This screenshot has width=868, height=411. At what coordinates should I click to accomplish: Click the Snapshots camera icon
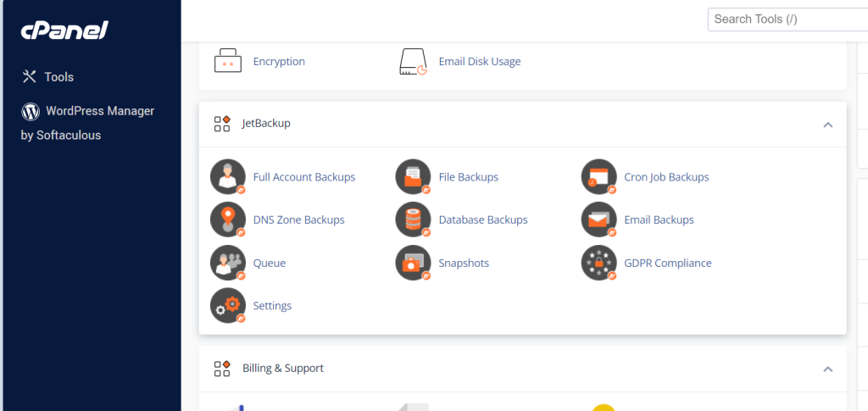[x=413, y=263]
